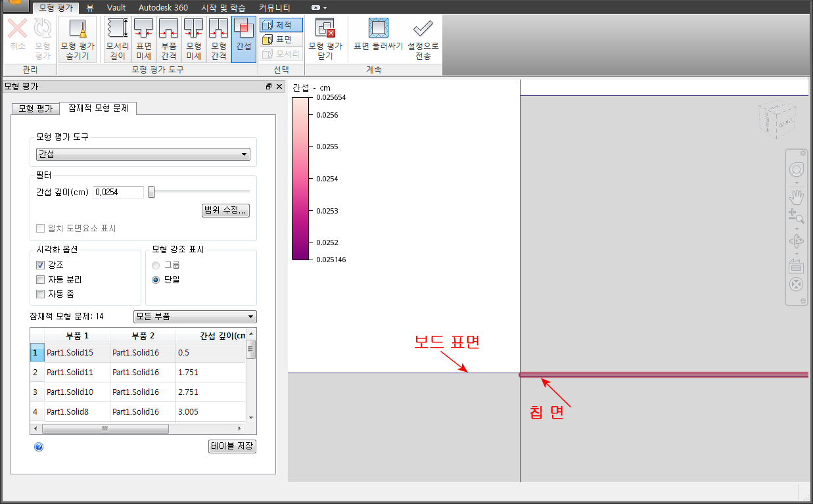This screenshot has height=504, width=813.
Task: Select the 모형 미세 tool
Action: point(193,39)
